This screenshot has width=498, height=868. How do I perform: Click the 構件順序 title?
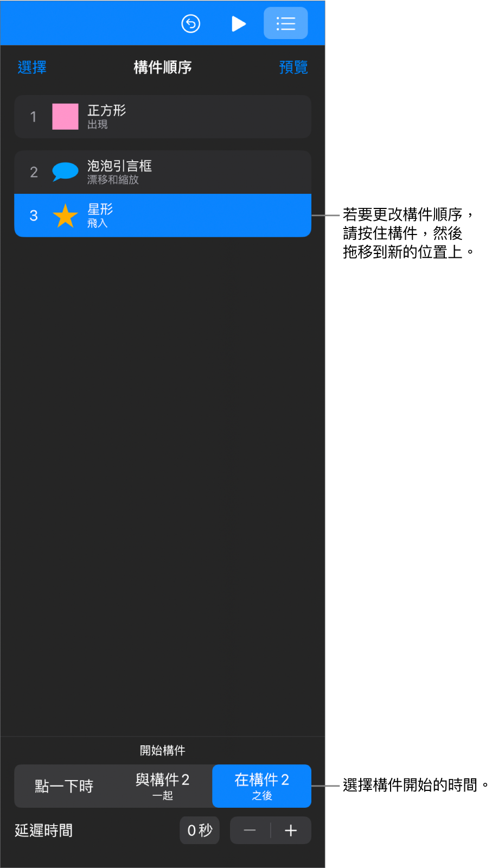[x=163, y=67]
